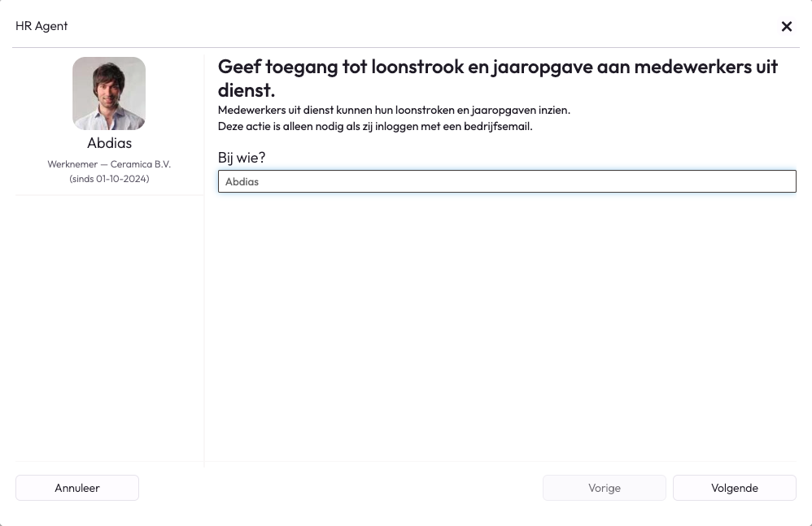Click the 'Deze actie is alleen nodig' sentence
This screenshot has height=526, width=812.
pyautogui.click(x=375, y=126)
